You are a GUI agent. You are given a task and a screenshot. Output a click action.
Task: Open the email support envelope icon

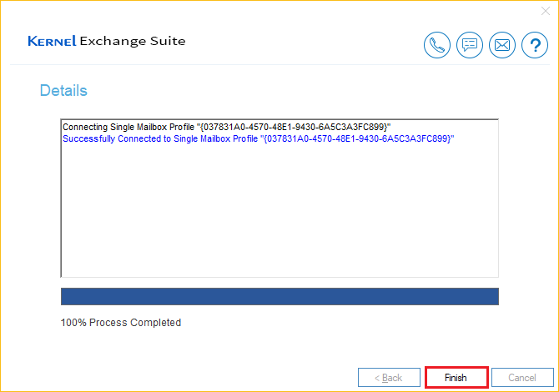click(x=502, y=45)
